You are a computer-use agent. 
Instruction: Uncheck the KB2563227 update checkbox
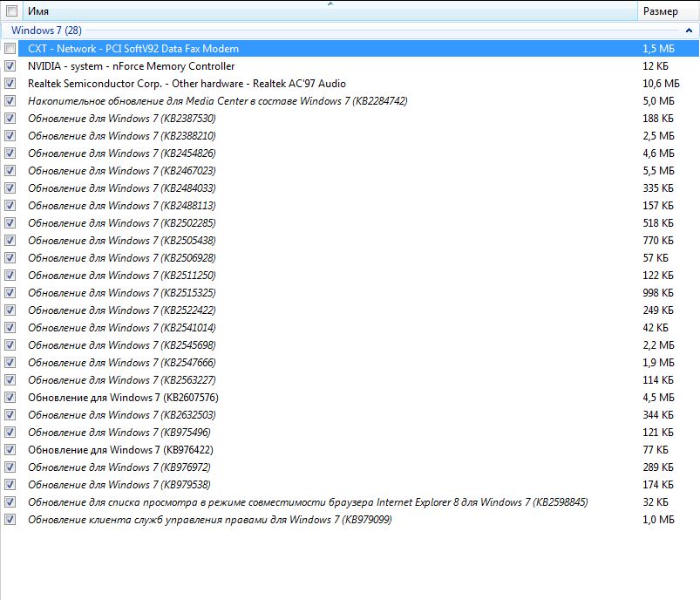point(10,379)
